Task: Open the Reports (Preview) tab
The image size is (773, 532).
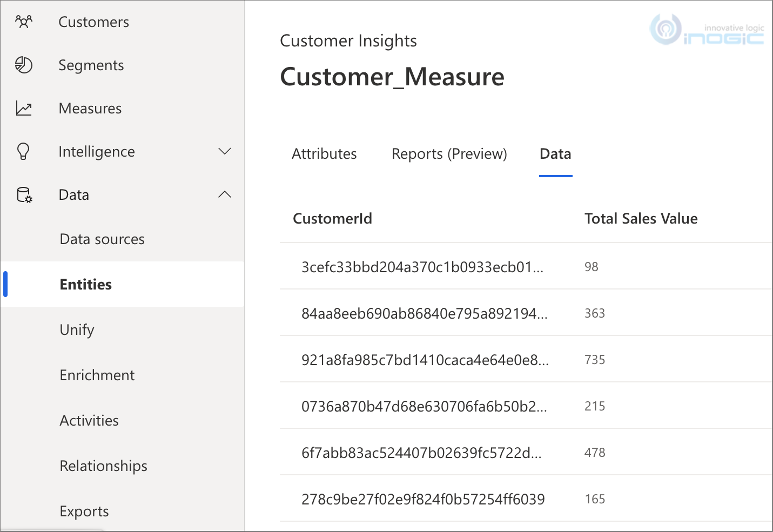Action: click(x=449, y=154)
